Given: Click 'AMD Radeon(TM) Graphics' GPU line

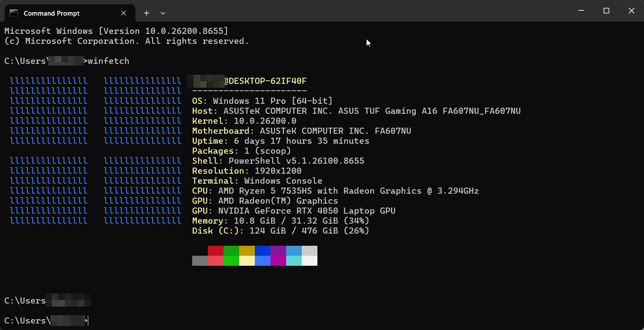Looking at the screenshot, I should [x=278, y=201].
